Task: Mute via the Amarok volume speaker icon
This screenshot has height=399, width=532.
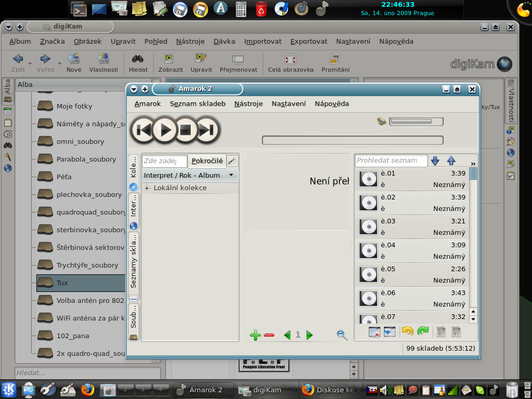Action: pos(381,122)
